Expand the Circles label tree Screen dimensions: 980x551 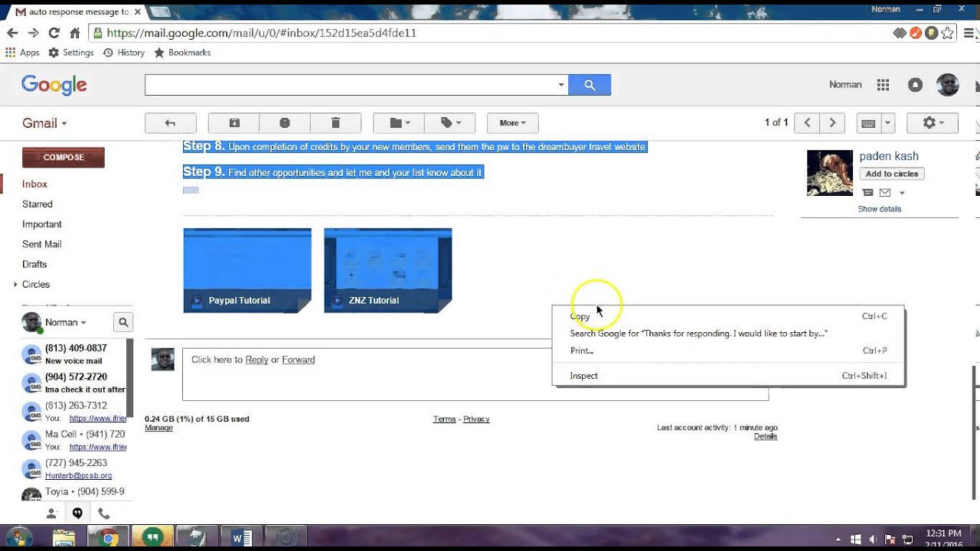pyautogui.click(x=15, y=285)
